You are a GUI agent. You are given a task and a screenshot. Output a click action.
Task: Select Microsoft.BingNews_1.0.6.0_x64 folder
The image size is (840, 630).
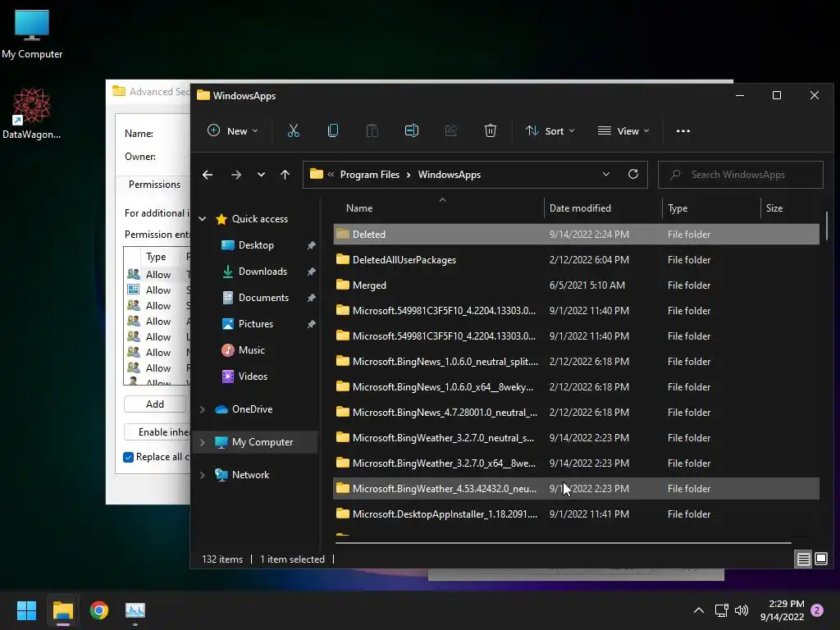pyautogui.click(x=576, y=387)
